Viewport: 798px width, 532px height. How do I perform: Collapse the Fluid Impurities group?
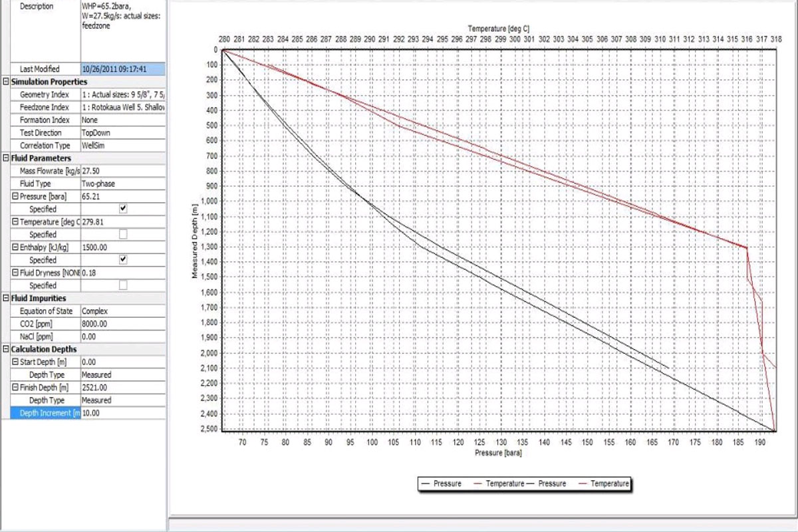tap(6, 299)
